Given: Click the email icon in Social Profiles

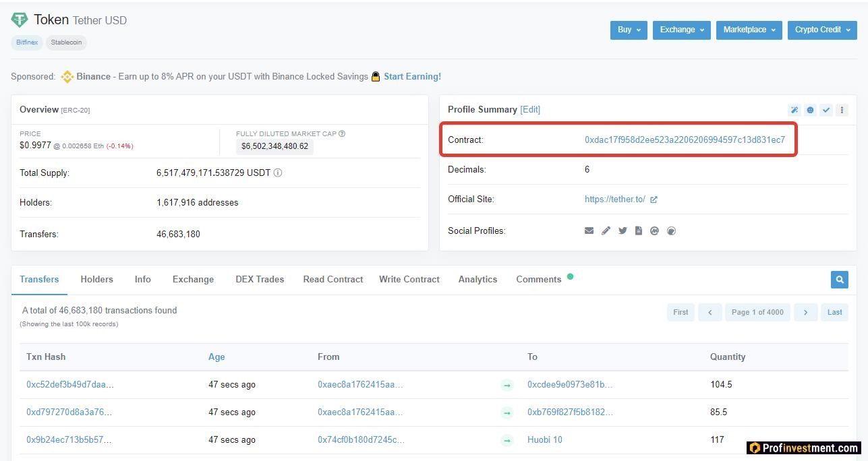Looking at the screenshot, I should (x=589, y=231).
